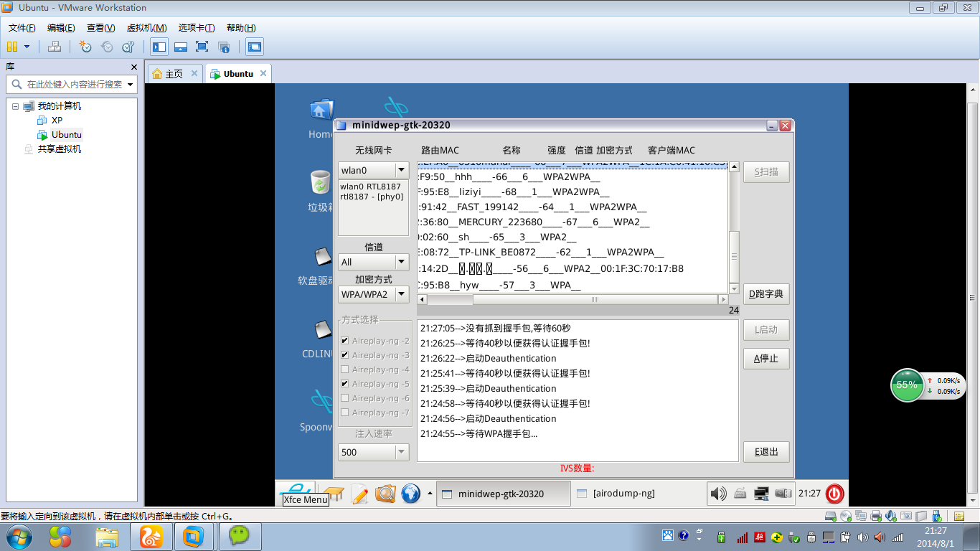Toggle the Aireplay-ng -3 checkbox
Image resolution: width=980 pixels, height=551 pixels.
(345, 355)
